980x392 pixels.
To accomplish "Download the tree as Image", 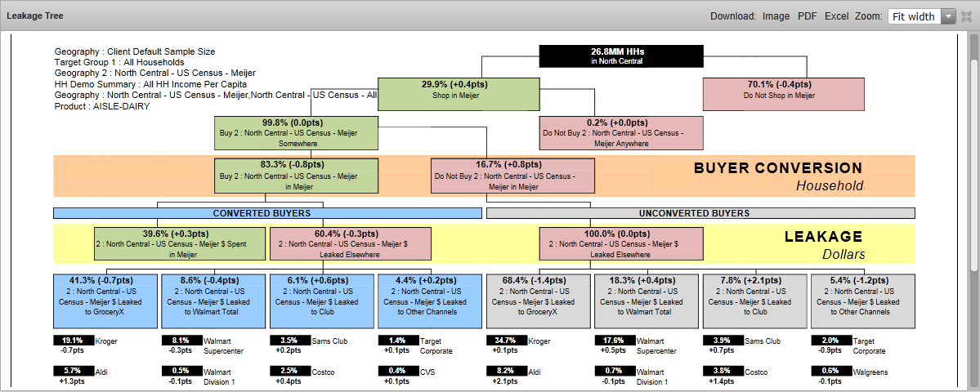I will point(776,16).
